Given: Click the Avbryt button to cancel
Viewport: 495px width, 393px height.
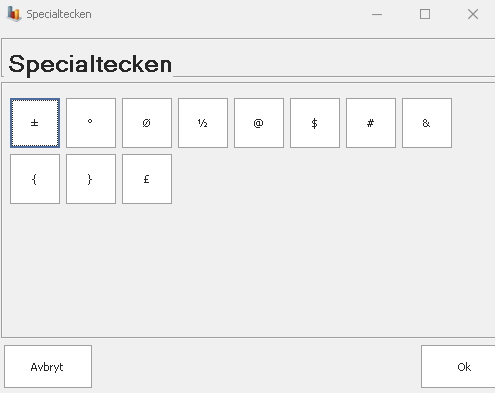Looking at the screenshot, I should (x=48, y=367).
